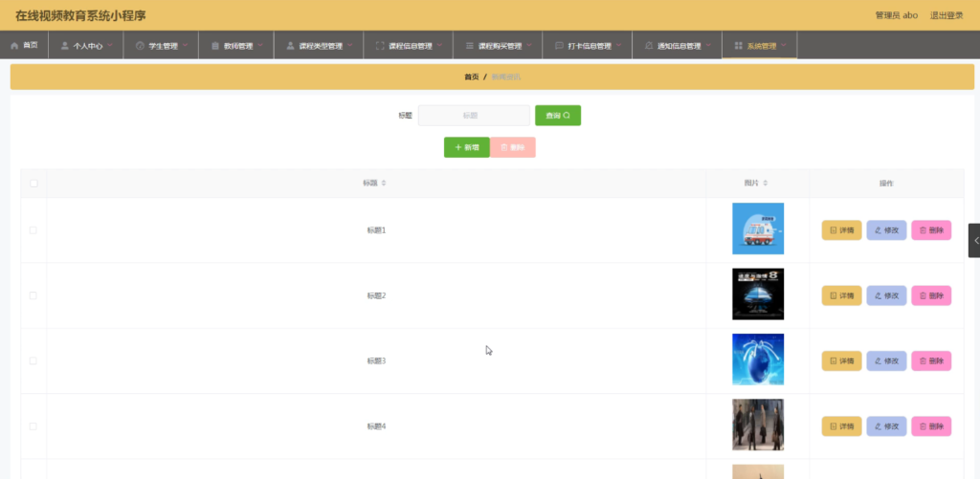The height and width of the screenshot is (479, 980).
Task: Expand the 课程类型管理 dropdown arrow
Action: pyautogui.click(x=350, y=45)
